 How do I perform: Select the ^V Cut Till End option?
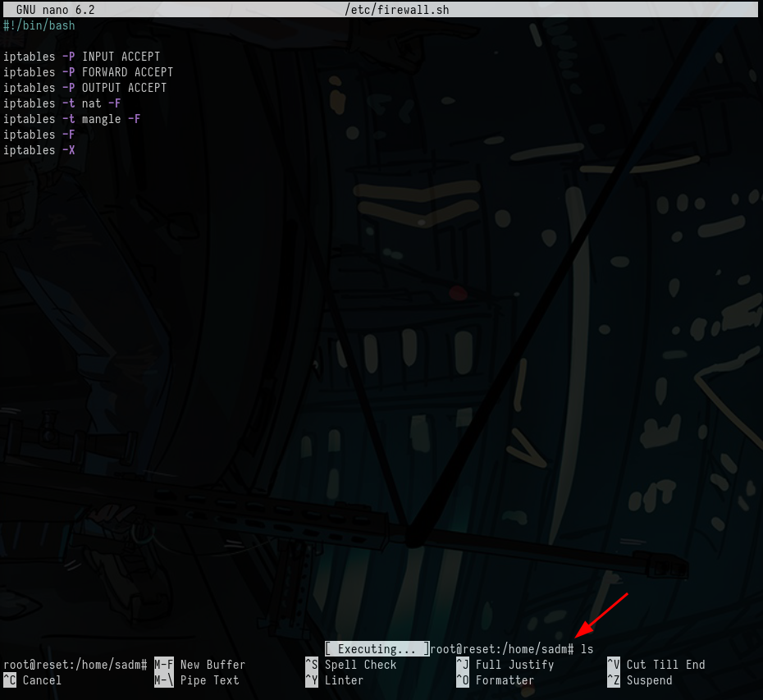[656, 665]
